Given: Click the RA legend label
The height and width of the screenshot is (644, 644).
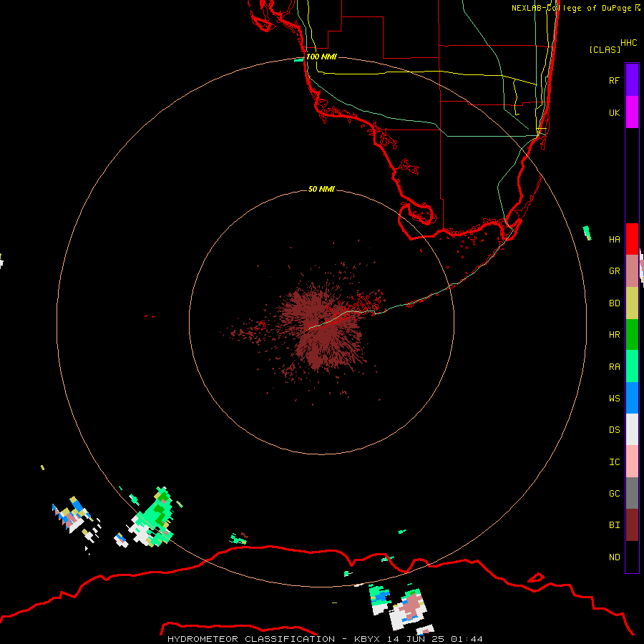Looking at the screenshot, I should point(614,367).
